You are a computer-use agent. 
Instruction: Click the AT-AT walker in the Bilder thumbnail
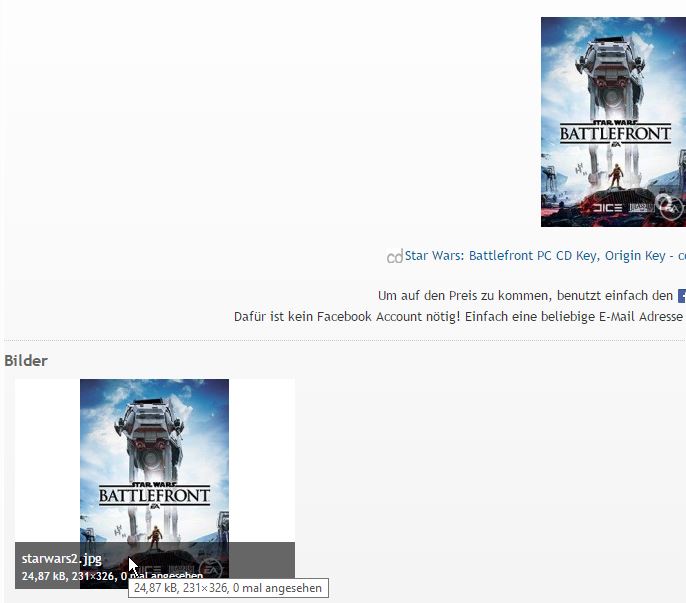click(154, 420)
